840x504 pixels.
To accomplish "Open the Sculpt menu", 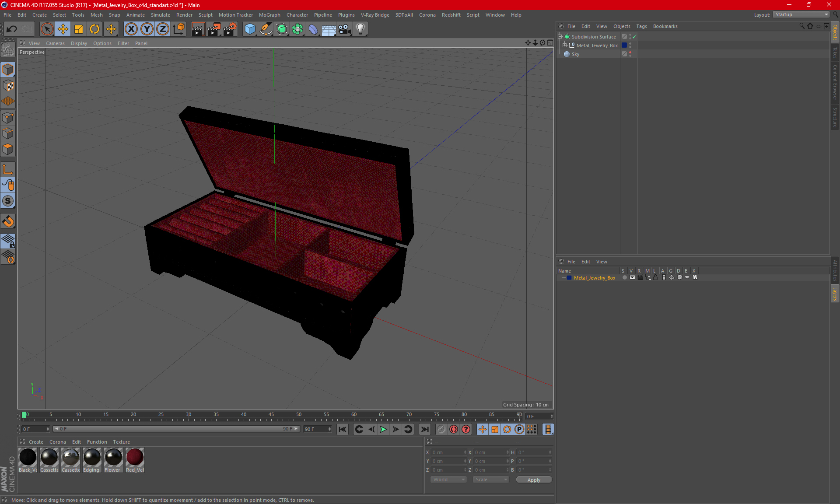I will coord(205,15).
